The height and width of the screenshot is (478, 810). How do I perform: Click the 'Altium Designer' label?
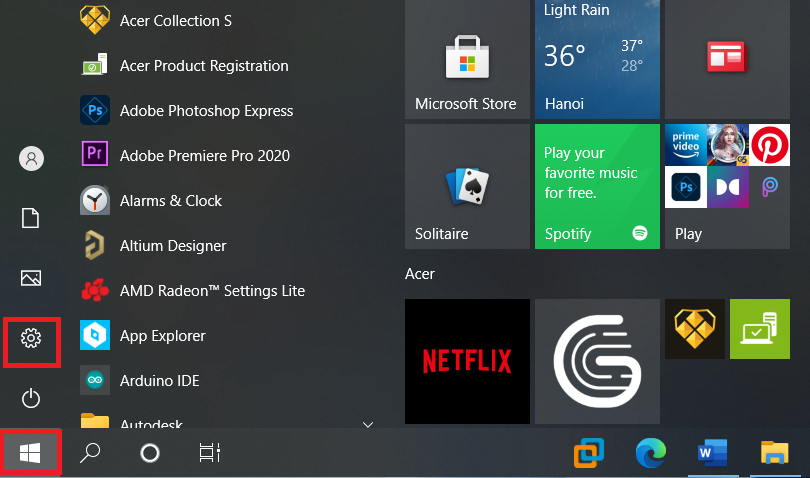(173, 246)
